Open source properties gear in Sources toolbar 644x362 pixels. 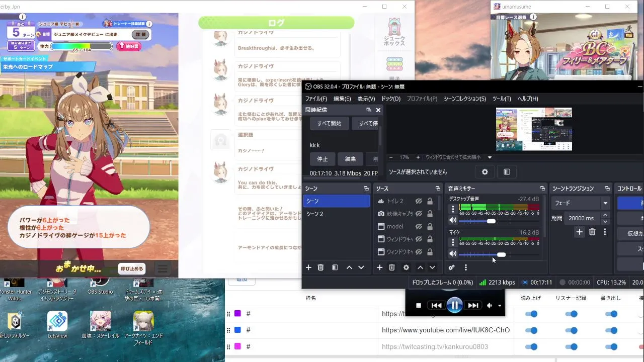pos(406,267)
